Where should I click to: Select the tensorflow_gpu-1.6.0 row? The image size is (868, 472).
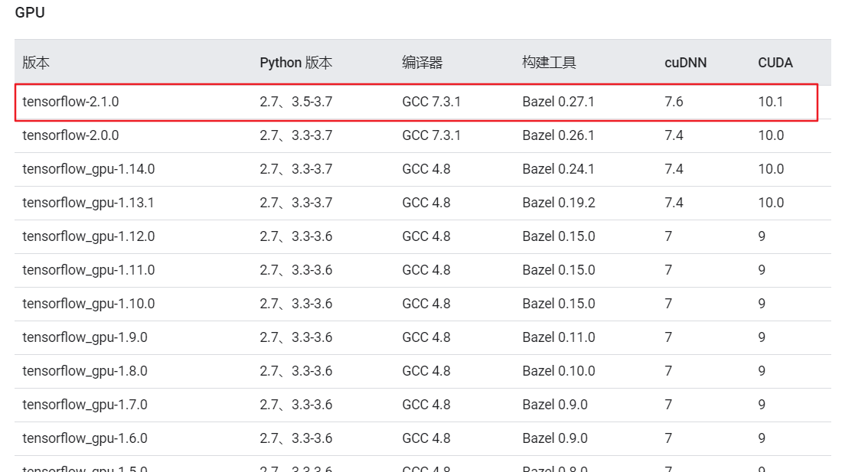81,438
